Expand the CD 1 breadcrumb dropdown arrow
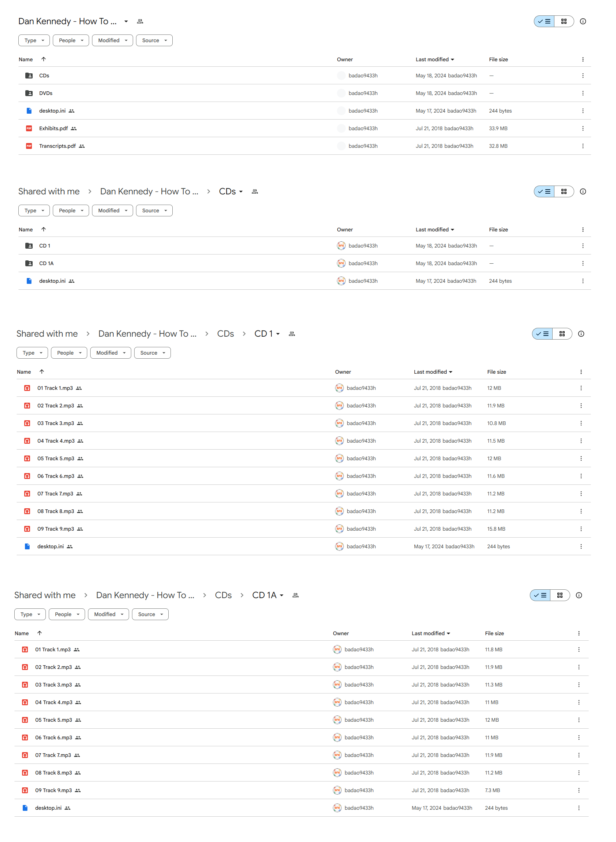Screen dimensions: 616x842 [278, 334]
